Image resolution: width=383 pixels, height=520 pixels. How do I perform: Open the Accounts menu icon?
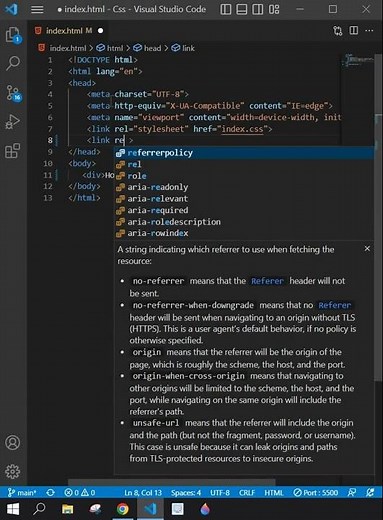point(13,443)
